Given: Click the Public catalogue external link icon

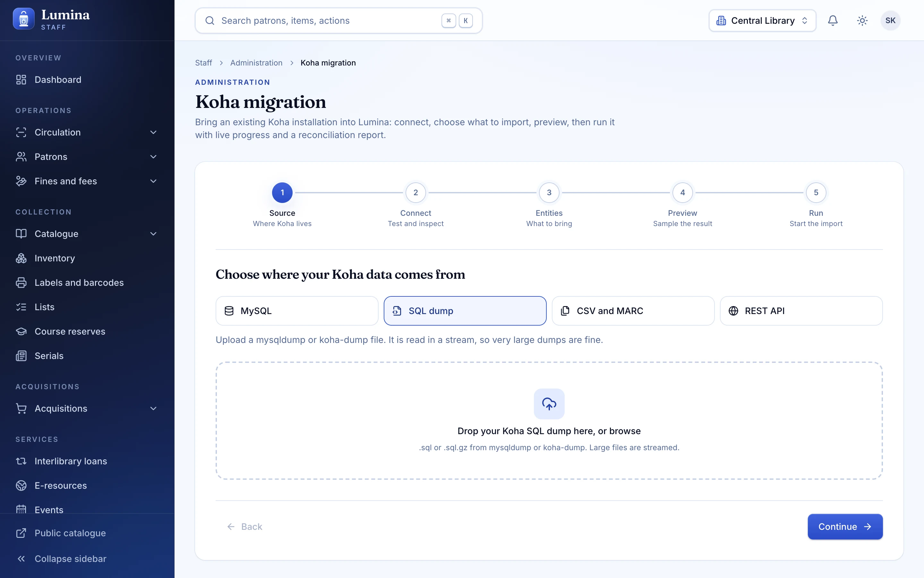Looking at the screenshot, I should 21,533.
